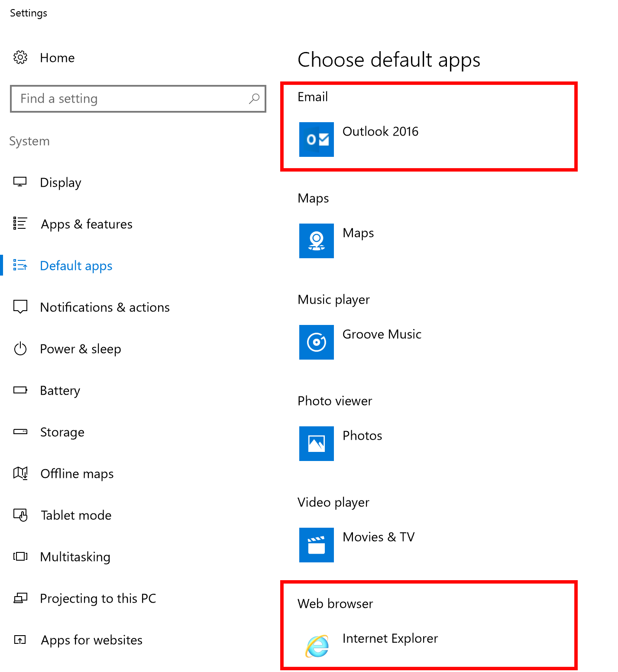
Task: Click the Groove Music app icon
Action: [317, 342]
